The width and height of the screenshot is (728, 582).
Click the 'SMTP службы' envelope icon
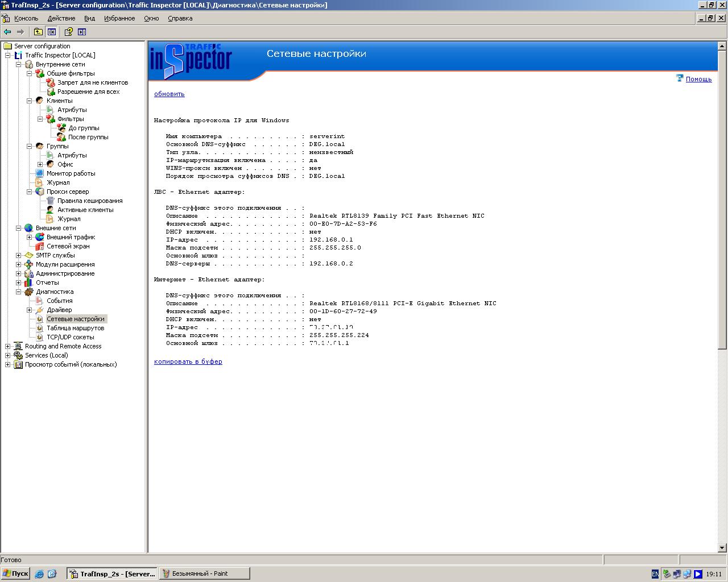tap(29, 255)
